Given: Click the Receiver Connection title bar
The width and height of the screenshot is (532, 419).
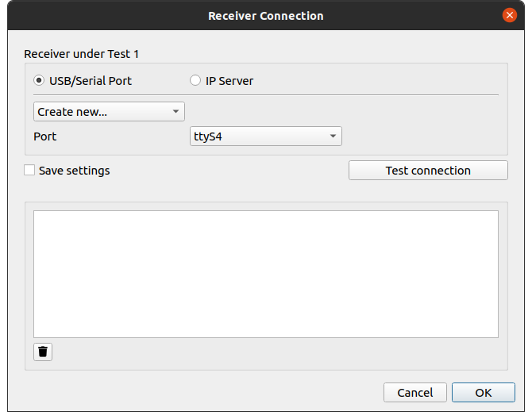Looking at the screenshot, I should coord(265,15).
